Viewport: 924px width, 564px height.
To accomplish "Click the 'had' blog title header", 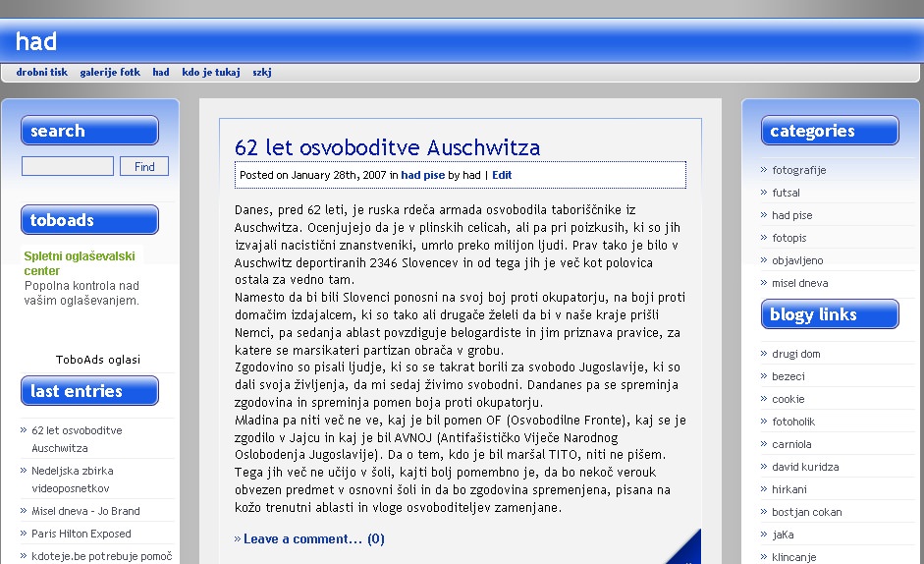I will click(x=36, y=42).
